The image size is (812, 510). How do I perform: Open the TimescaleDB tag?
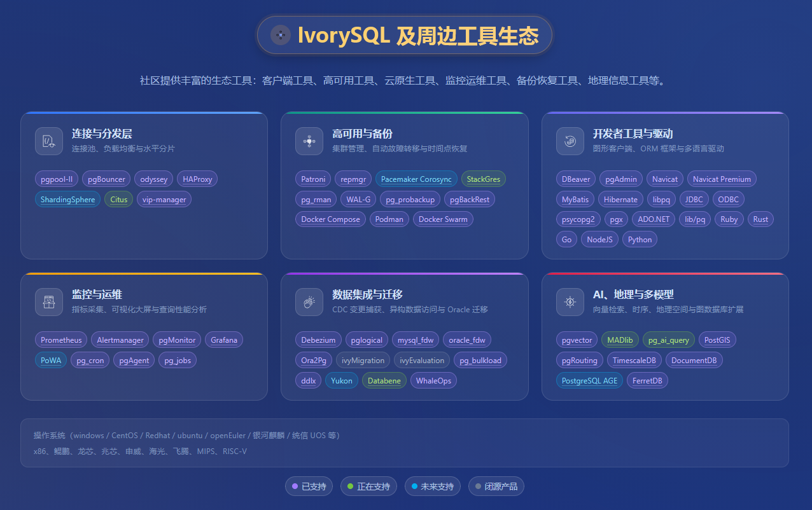634,361
